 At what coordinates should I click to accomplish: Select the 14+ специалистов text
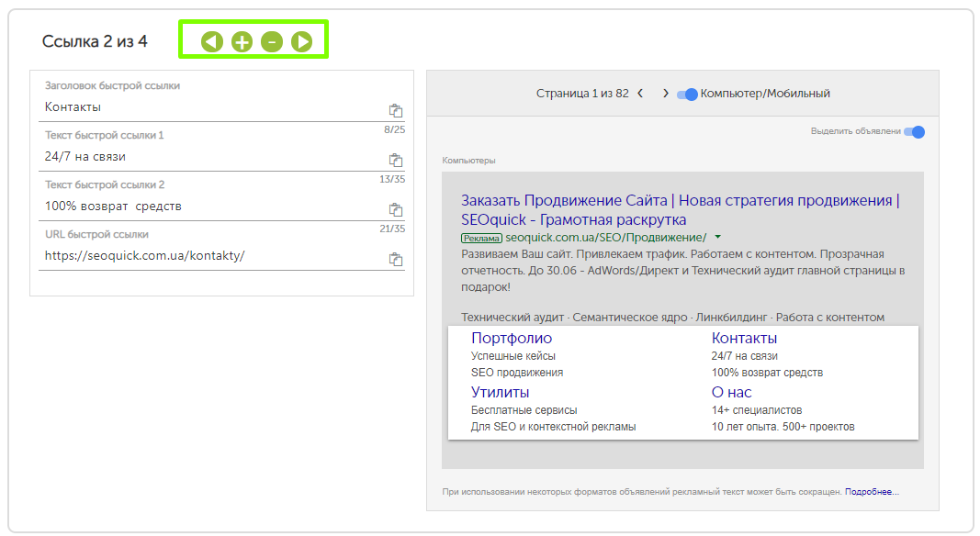click(756, 410)
